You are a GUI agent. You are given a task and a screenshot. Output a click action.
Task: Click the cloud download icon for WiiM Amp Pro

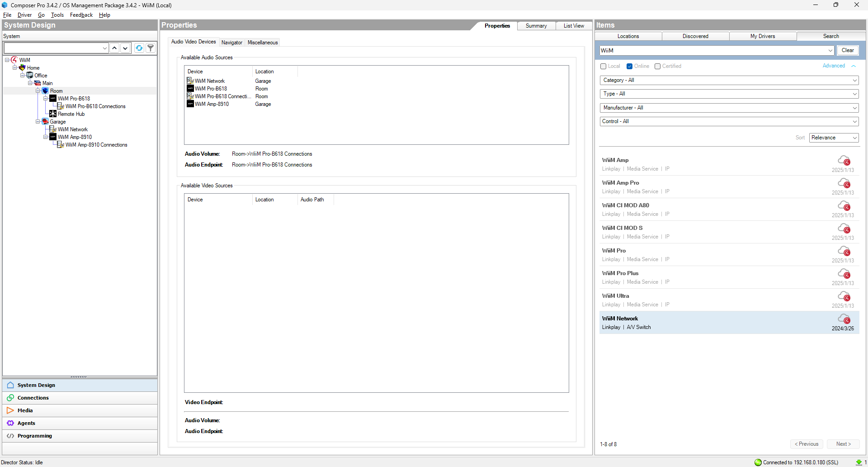(844, 183)
